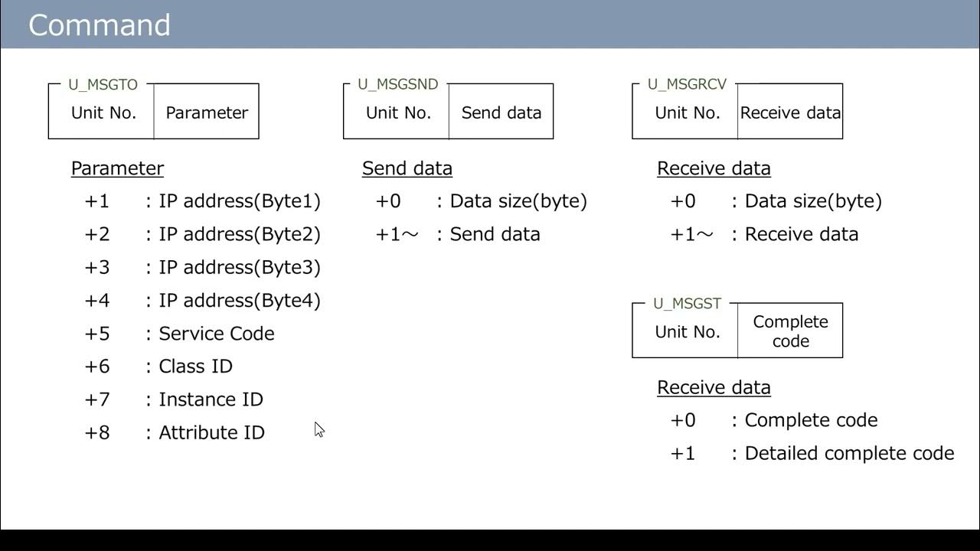Click the Complete code cell in U_MSGST box

click(x=790, y=331)
